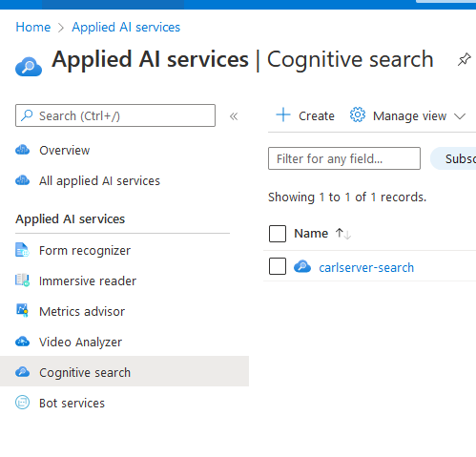The height and width of the screenshot is (457, 476).
Task: Click the plus icon next to Create
Action: point(283,114)
